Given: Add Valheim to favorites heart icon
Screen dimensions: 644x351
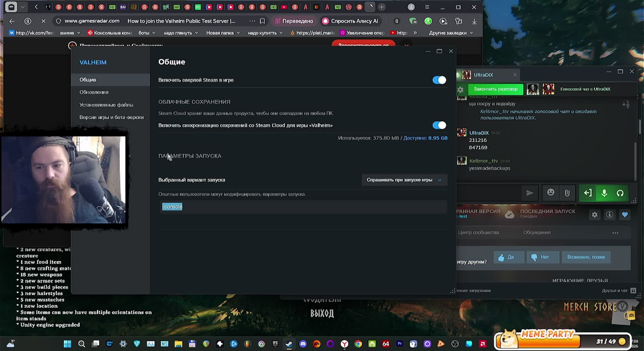Looking at the screenshot, I should pos(624,214).
